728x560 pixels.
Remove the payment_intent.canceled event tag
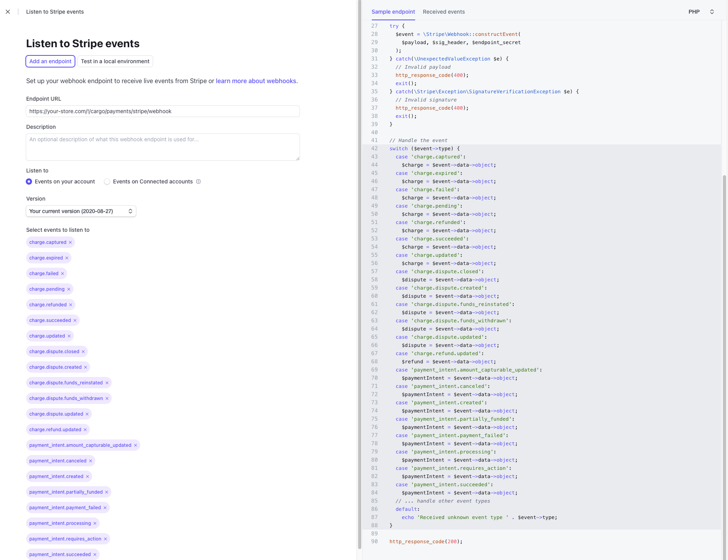tap(91, 461)
